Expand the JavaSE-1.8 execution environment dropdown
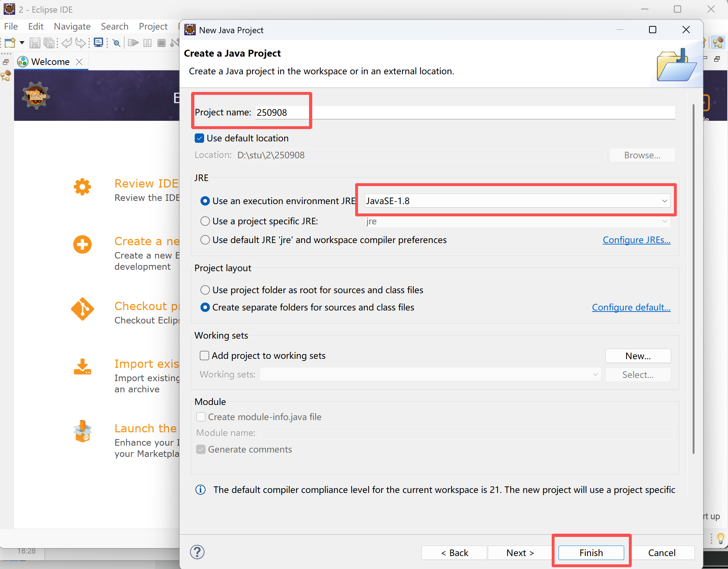The width and height of the screenshot is (728, 569). 664,201
